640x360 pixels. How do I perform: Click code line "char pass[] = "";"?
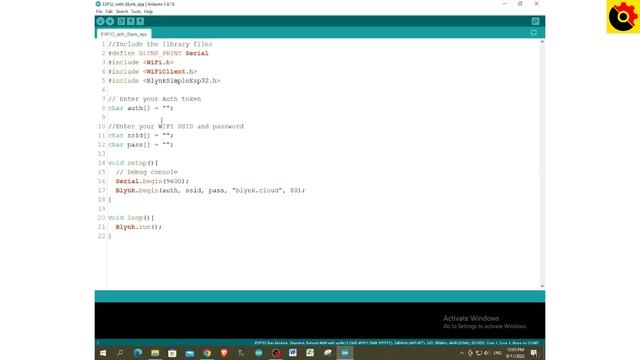(141, 144)
